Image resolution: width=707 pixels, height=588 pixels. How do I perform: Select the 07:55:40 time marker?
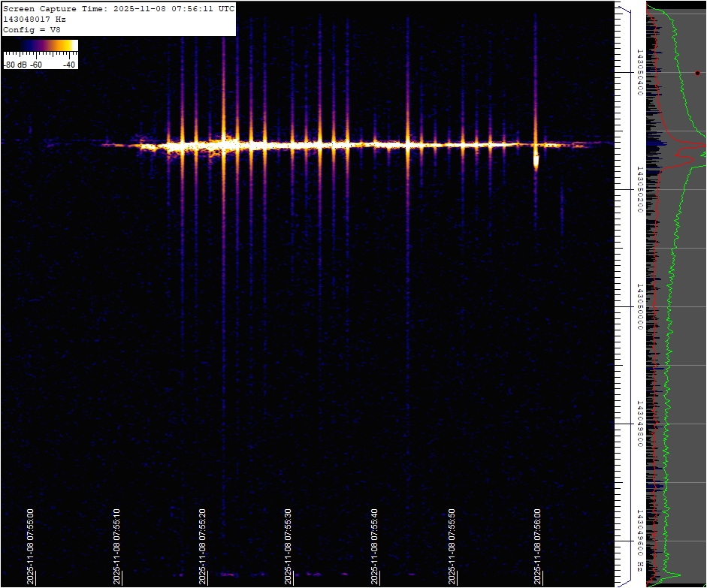click(374, 545)
